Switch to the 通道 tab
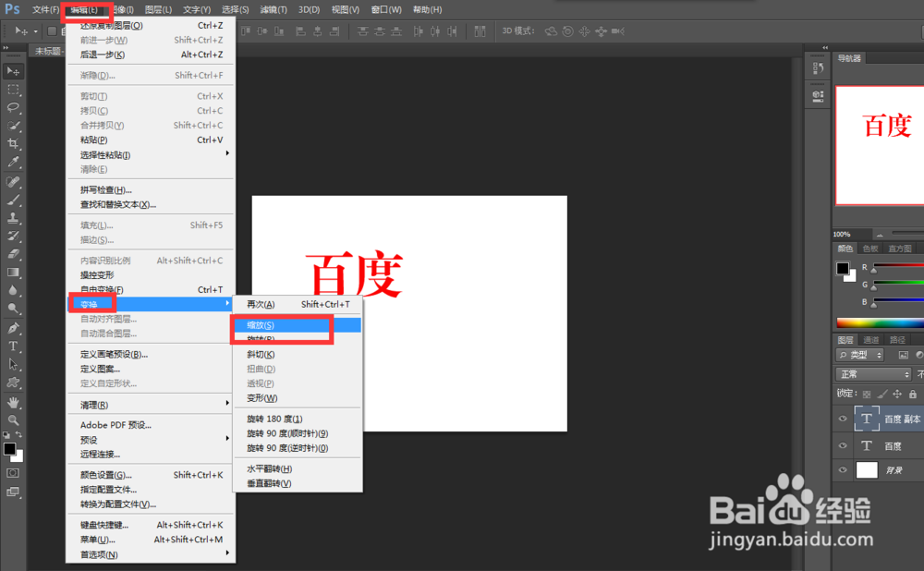Viewport: 924px width, 571px height. coord(871,340)
